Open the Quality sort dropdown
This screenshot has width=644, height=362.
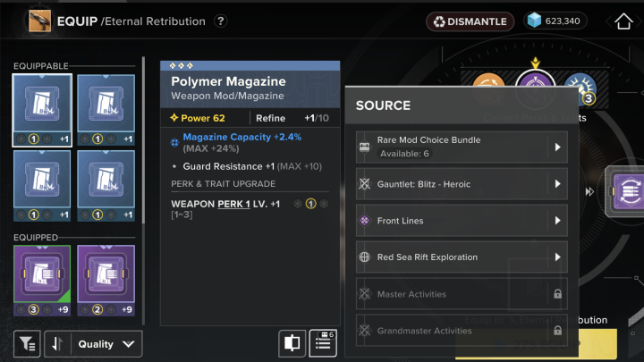point(106,343)
